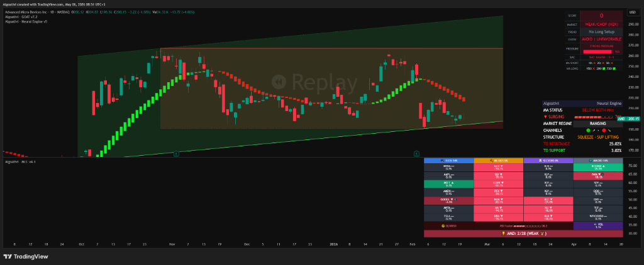
Task: Click the AMD 200.15 price label
Action: click(x=629, y=119)
